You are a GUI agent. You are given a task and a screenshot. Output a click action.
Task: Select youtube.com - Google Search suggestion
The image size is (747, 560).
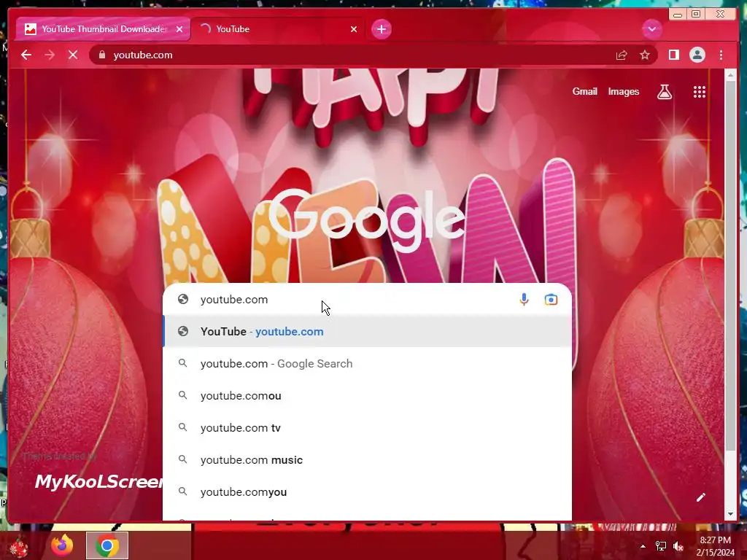367,363
